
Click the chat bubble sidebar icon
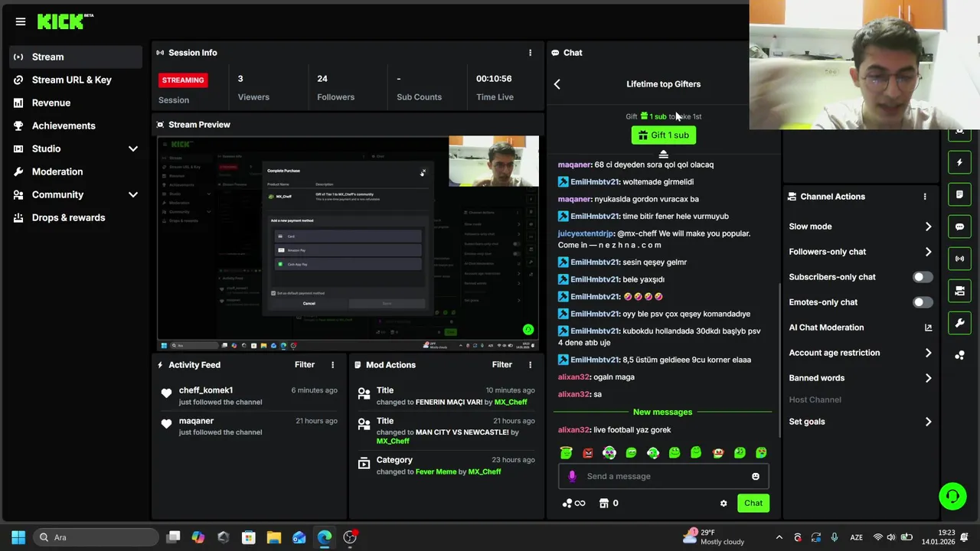point(959,227)
